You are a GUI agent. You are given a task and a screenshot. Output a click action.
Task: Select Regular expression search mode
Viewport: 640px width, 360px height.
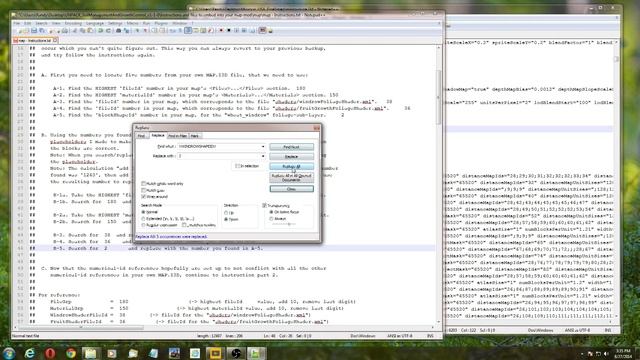point(143,225)
